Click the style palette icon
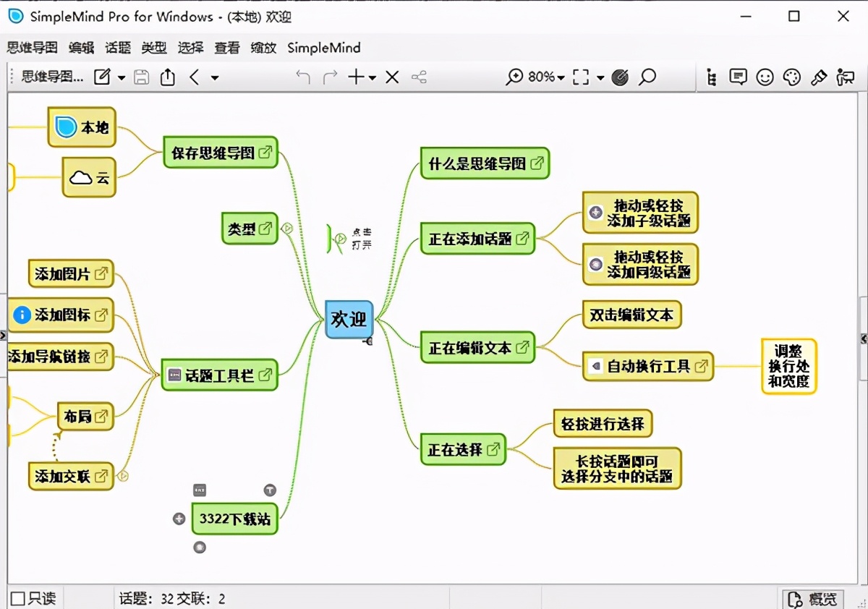The width and height of the screenshot is (868, 609). click(x=792, y=77)
